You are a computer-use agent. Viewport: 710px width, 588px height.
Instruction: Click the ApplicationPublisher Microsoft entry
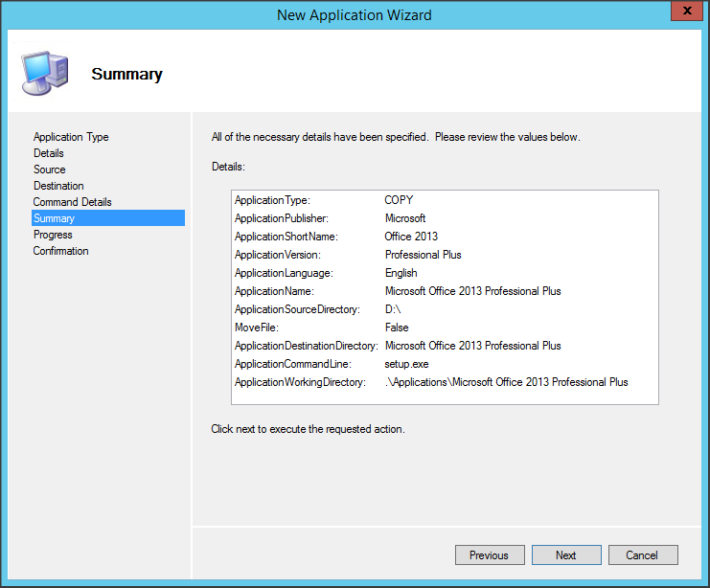(405, 218)
